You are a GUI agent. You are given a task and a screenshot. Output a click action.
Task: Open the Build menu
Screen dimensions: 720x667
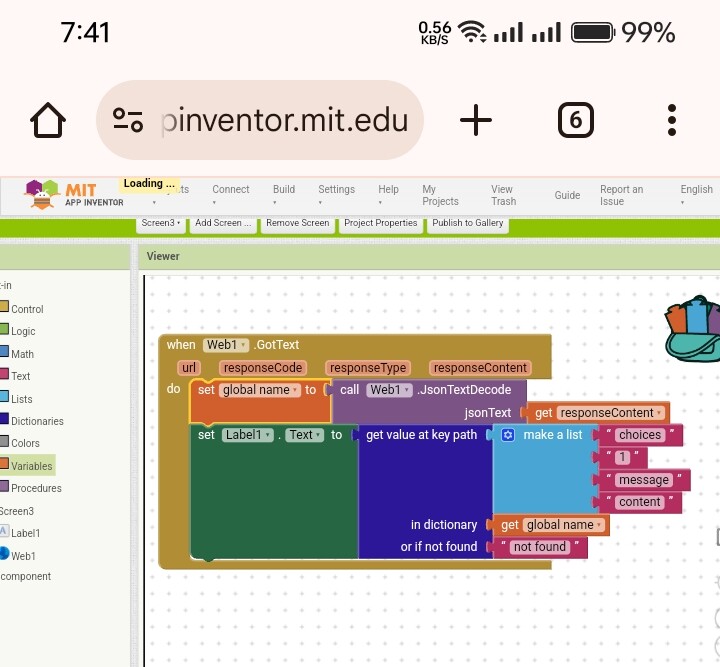284,195
